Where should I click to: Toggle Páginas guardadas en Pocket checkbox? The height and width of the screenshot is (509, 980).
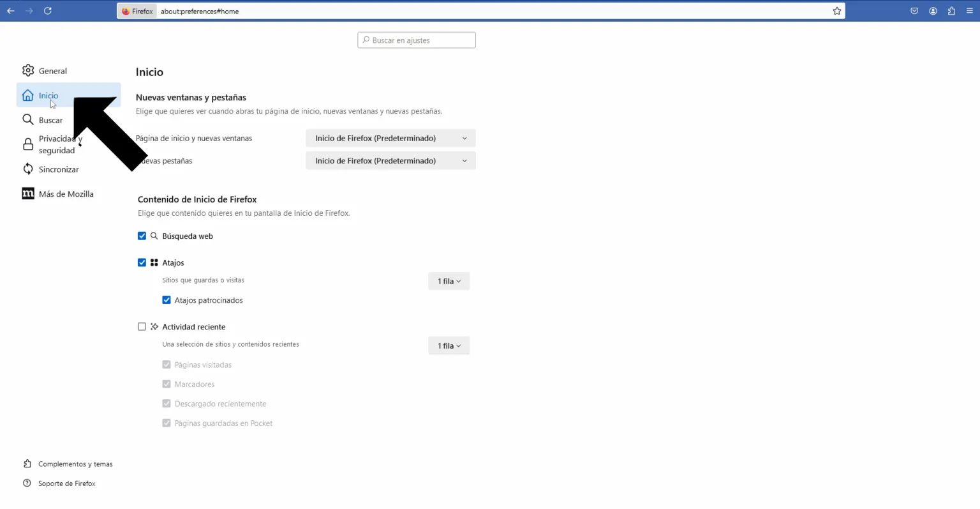[x=167, y=423]
